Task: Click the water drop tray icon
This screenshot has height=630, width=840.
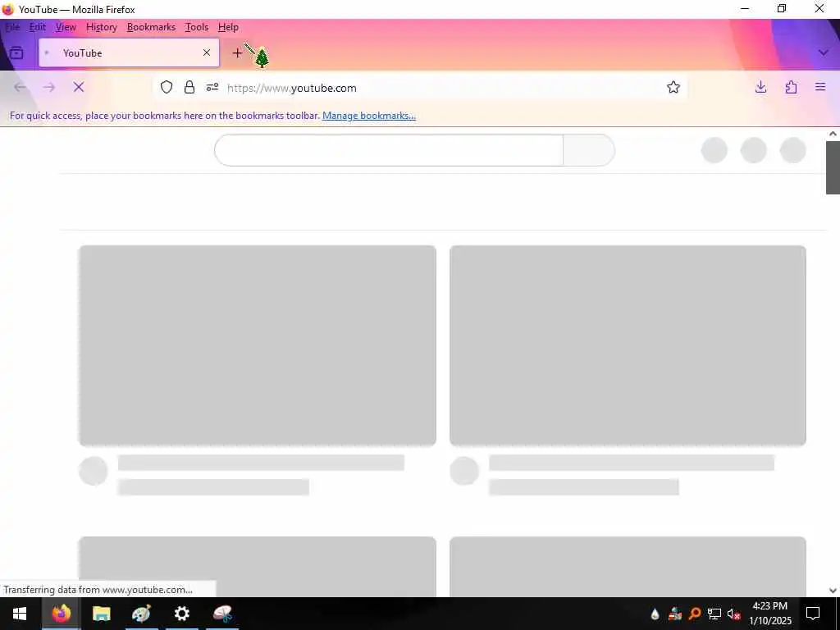Action: tap(655, 614)
